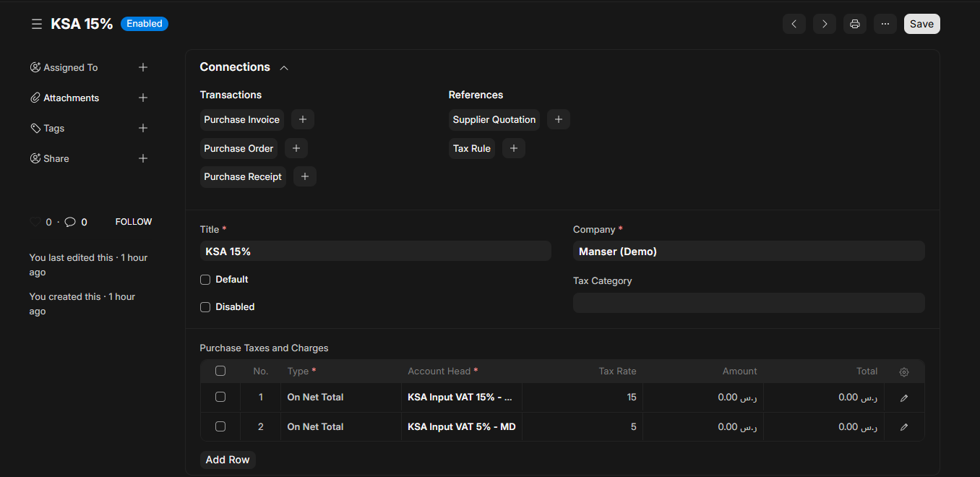Click the print icon
The image size is (980, 477).
coord(854,24)
